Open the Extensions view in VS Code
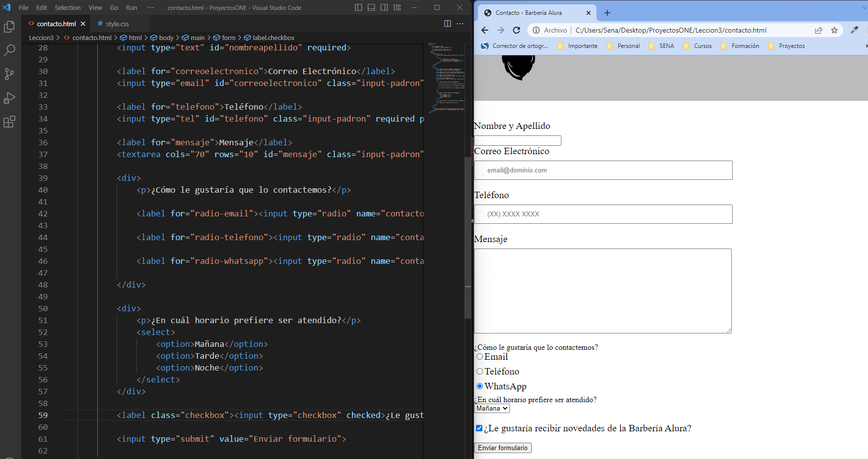This screenshot has height=459, width=868. point(9,122)
